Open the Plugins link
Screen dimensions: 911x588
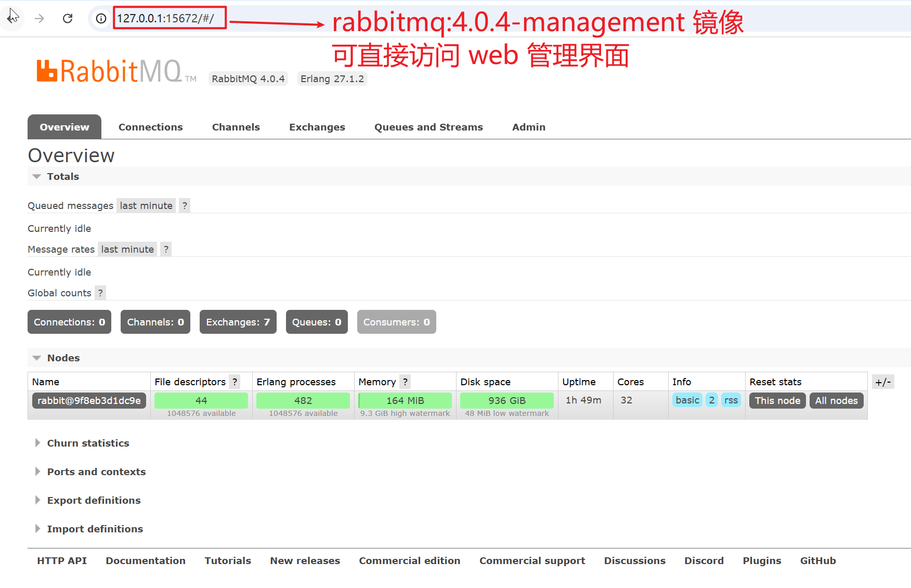click(762, 560)
